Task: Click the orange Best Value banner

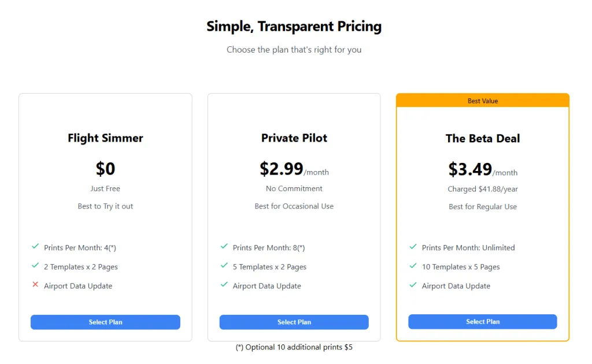Action: click(482, 101)
